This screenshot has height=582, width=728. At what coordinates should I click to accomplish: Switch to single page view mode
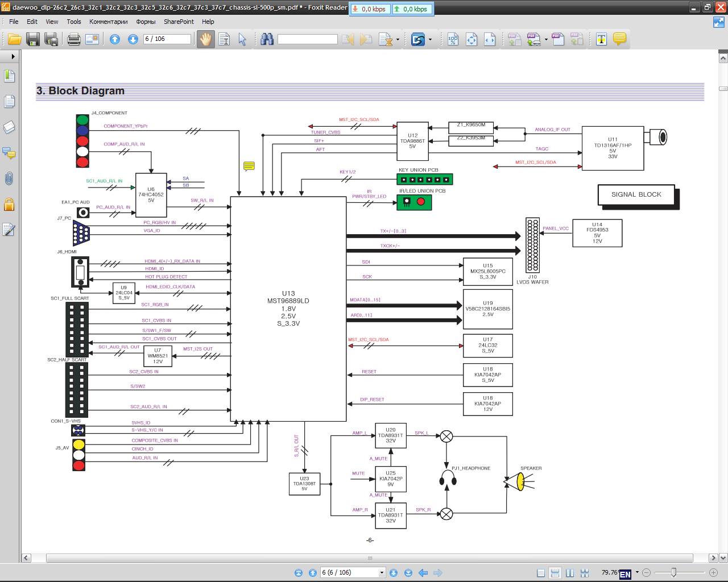(541, 573)
